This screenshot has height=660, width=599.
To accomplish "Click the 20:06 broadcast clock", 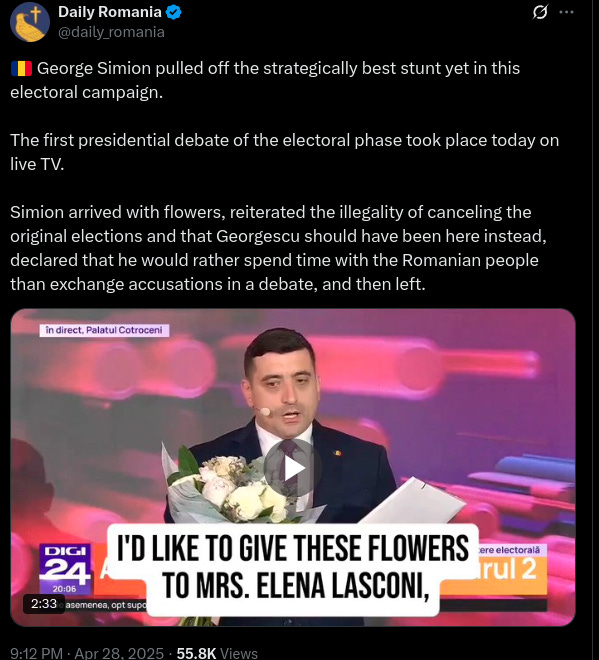I will pyautogui.click(x=64, y=589).
